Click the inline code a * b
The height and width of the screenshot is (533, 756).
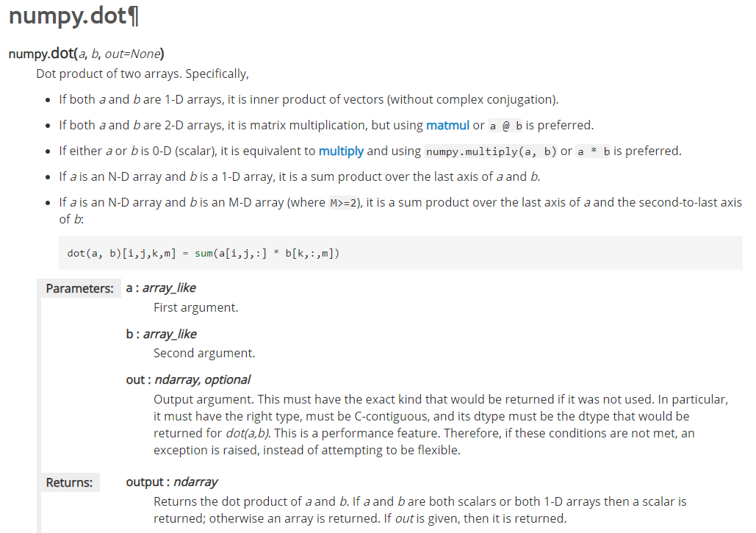pyautogui.click(x=594, y=151)
